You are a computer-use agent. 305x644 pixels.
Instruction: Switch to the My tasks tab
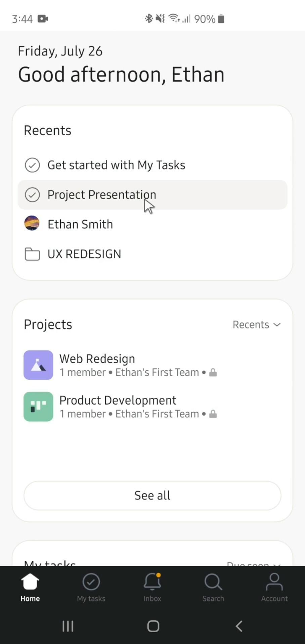(x=91, y=587)
